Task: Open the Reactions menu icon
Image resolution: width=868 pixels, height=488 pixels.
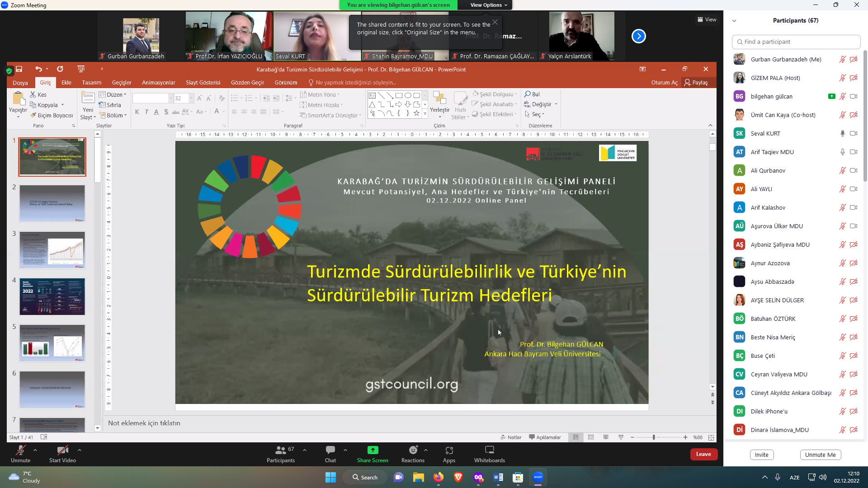Action: 413,450
